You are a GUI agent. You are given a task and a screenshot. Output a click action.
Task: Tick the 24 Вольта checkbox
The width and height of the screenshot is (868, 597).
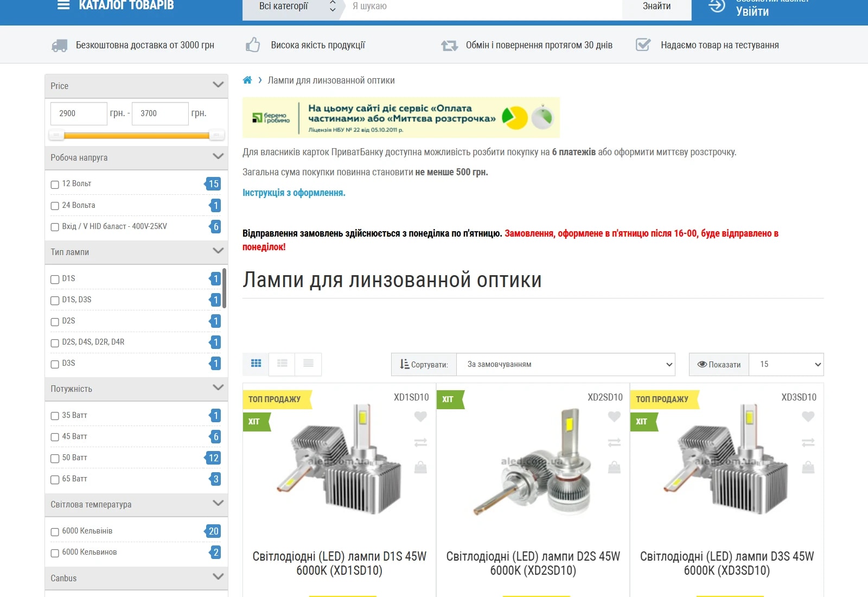point(55,206)
